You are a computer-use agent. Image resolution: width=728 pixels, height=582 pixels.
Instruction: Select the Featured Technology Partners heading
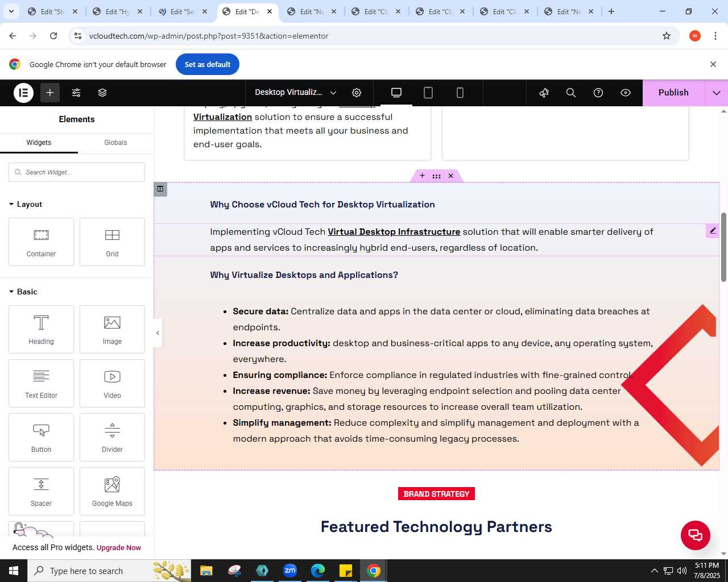[436, 527]
